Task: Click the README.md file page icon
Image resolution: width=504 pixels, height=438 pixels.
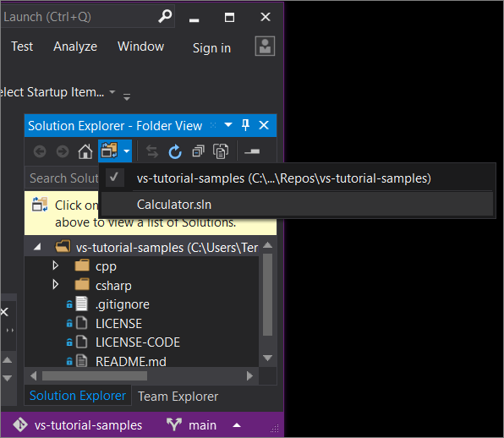Action: [x=82, y=361]
